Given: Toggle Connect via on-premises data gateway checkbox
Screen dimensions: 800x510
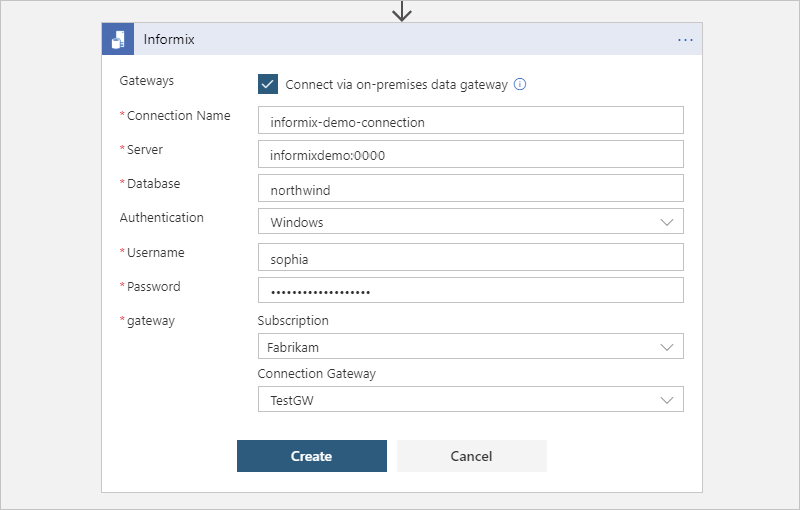Looking at the screenshot, I should click(x=268, y=84).
